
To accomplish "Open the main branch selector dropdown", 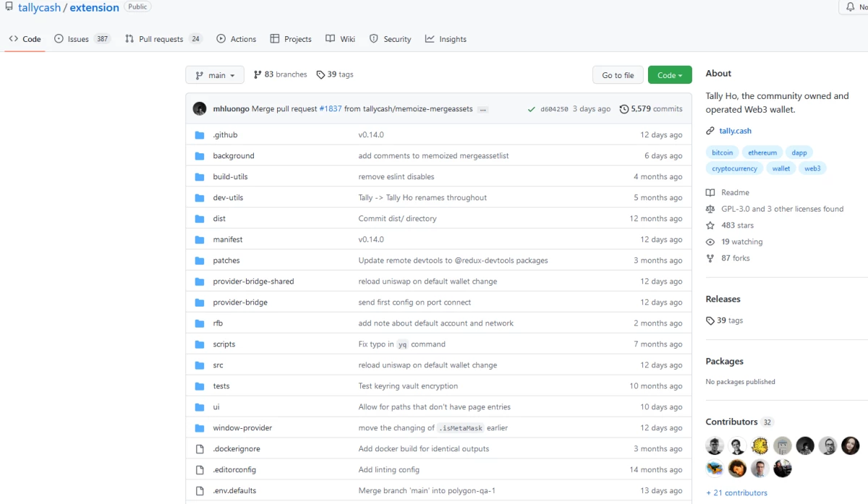I will (215, 75).
